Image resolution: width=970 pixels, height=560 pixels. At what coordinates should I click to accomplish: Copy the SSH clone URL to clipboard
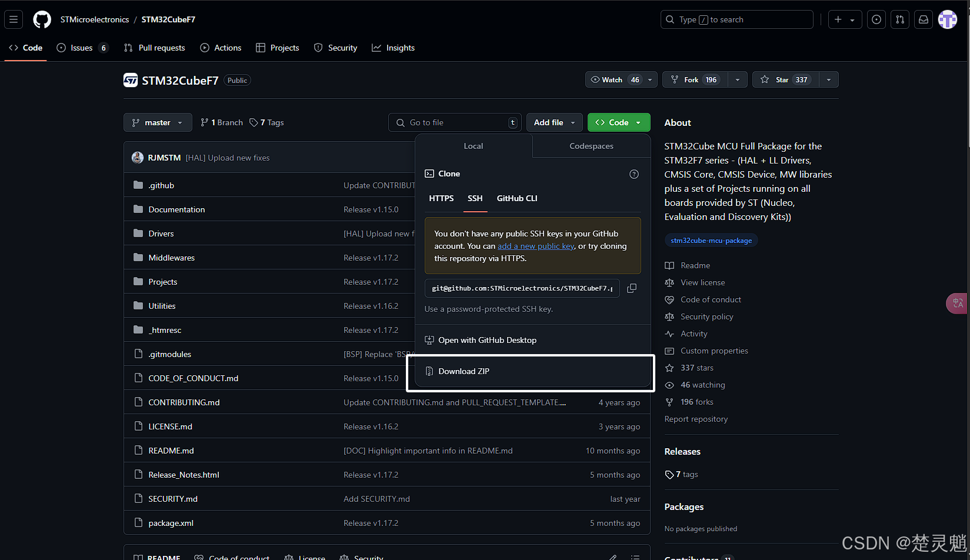coord(632,288)
